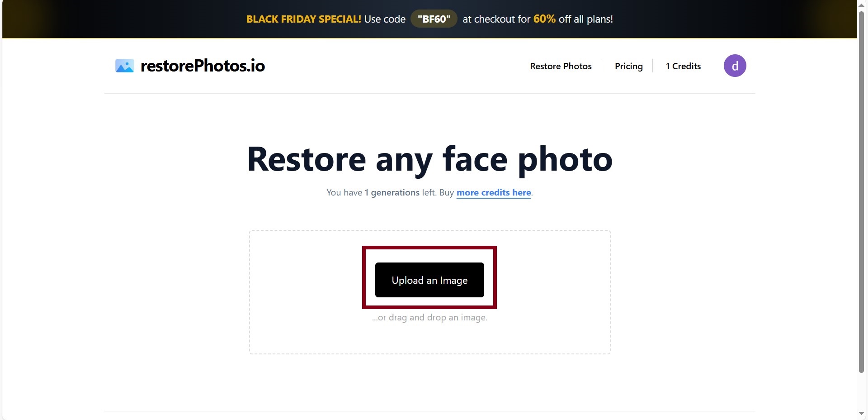
Task: Click the scrollbar down arrow
Action: click(861, 413)
